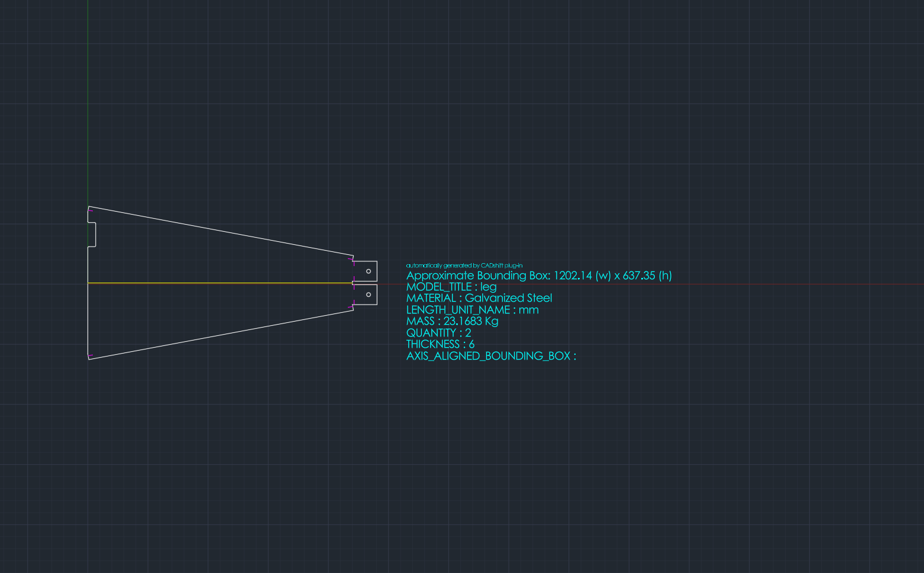Click the lower small circular hole

pos(369,294)
